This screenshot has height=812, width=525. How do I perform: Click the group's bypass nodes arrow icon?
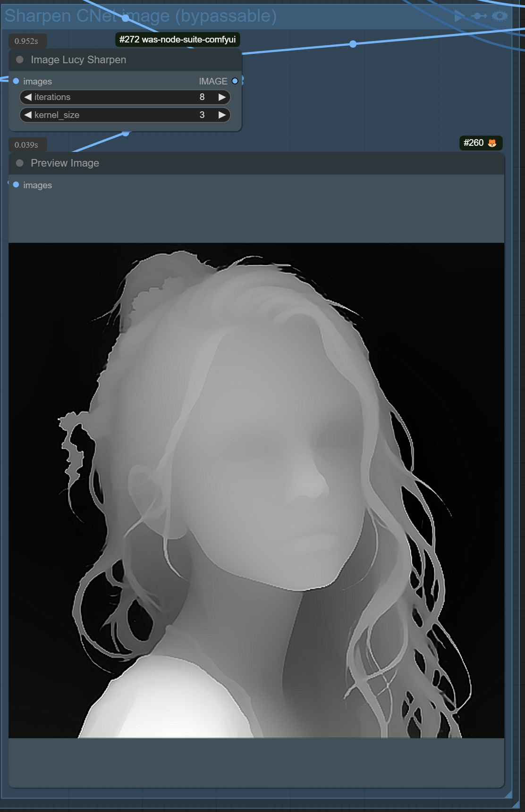tap(479, 16)
